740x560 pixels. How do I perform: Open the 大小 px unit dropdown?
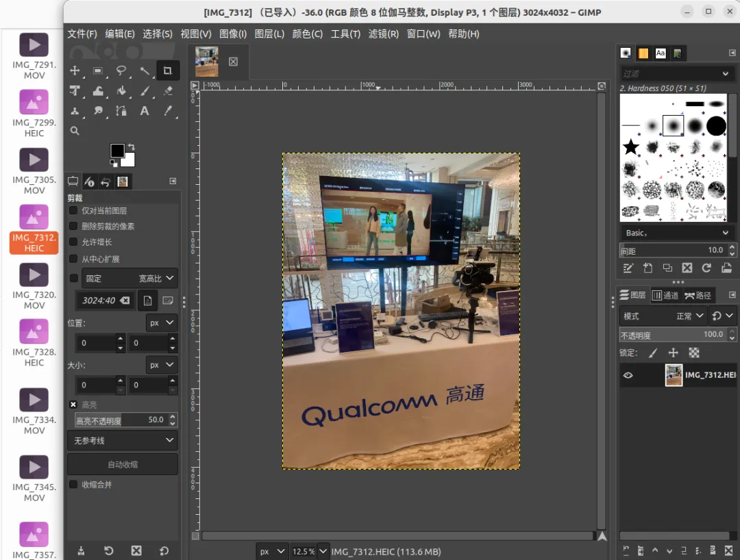tap(162, 365)
